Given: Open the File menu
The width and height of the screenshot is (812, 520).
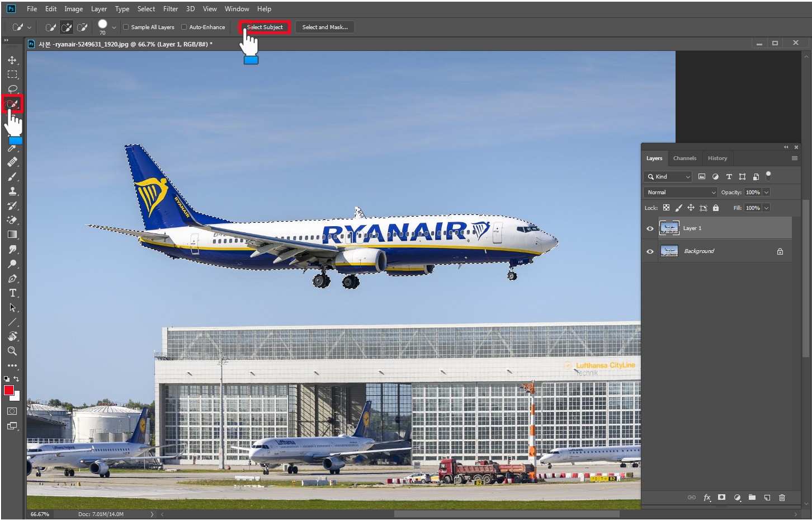Looking at the screenshot, I should (x=32, y=9).
